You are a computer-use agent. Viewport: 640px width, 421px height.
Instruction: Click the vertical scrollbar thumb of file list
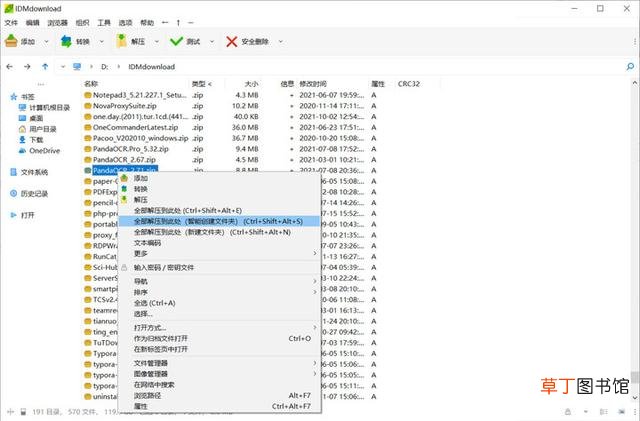635,377
